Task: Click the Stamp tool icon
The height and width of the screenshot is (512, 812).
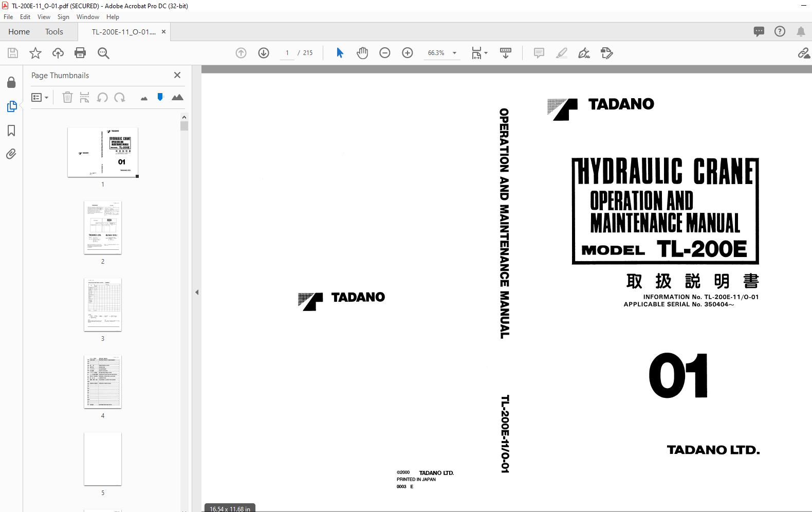Action: click(607, 53)
